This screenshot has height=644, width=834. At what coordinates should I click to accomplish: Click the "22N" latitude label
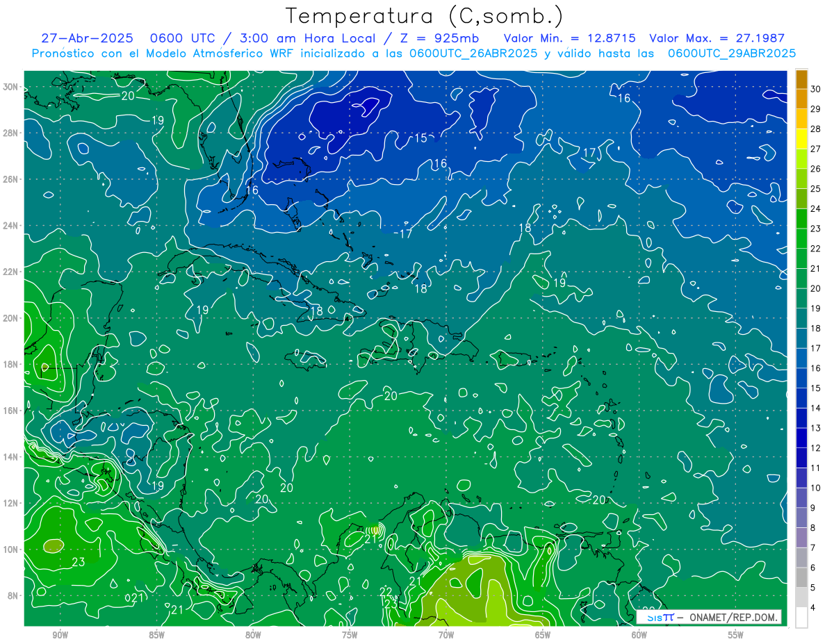coord(12,272)
